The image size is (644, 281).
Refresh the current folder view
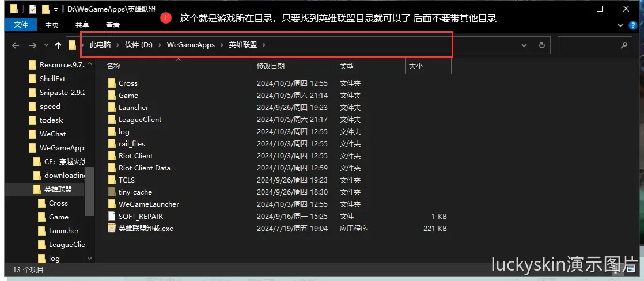(541, 45)
